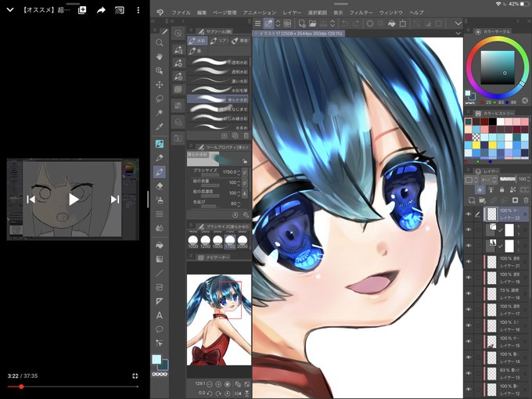This screenshot has height=399, width=532.
Task: Select the Eraser tool
Action: pyautogui.click(x=160, y=186)
